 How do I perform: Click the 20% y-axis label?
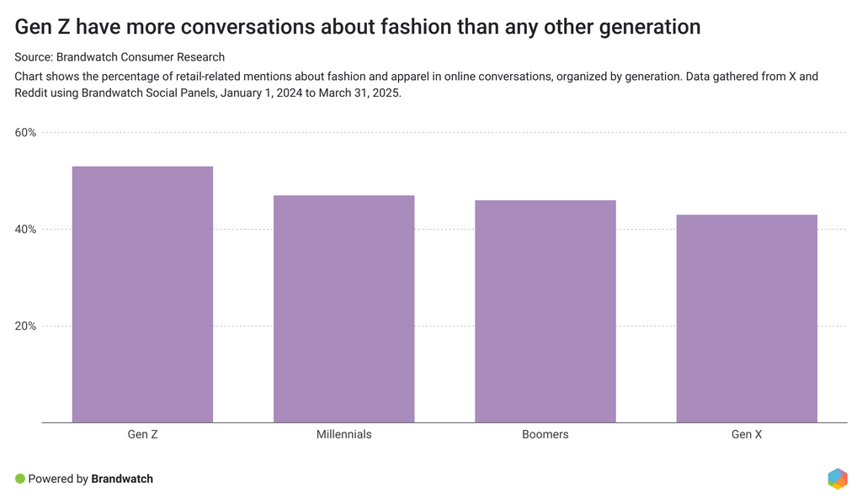coord(25,326)
